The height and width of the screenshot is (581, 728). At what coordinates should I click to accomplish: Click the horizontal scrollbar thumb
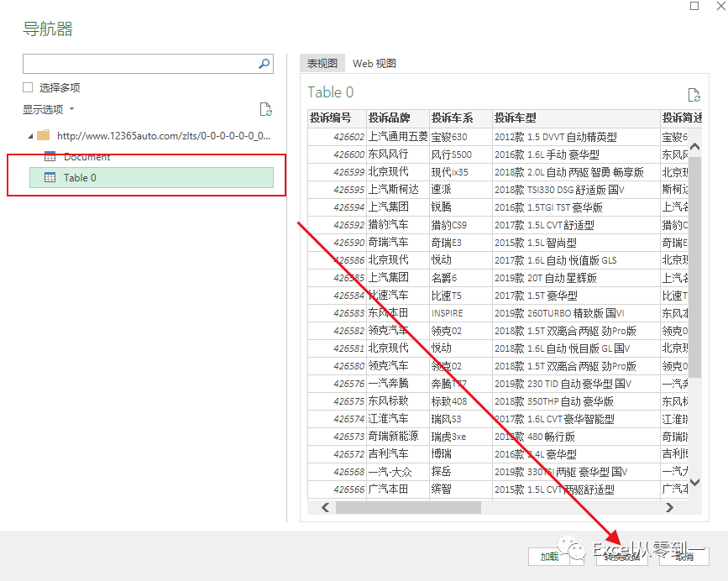409,508
